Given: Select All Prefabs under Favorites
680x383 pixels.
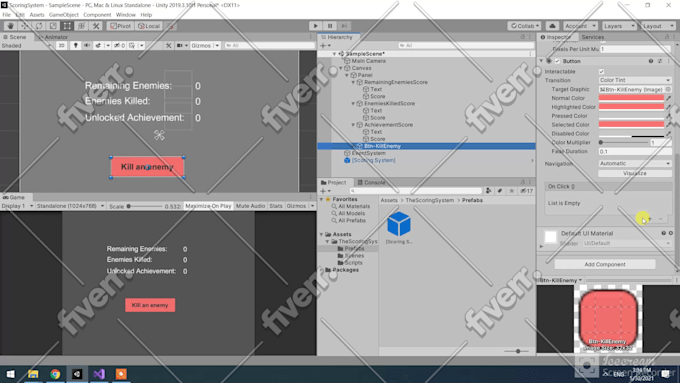Looking at the screenshot, I should coord(351,220).
